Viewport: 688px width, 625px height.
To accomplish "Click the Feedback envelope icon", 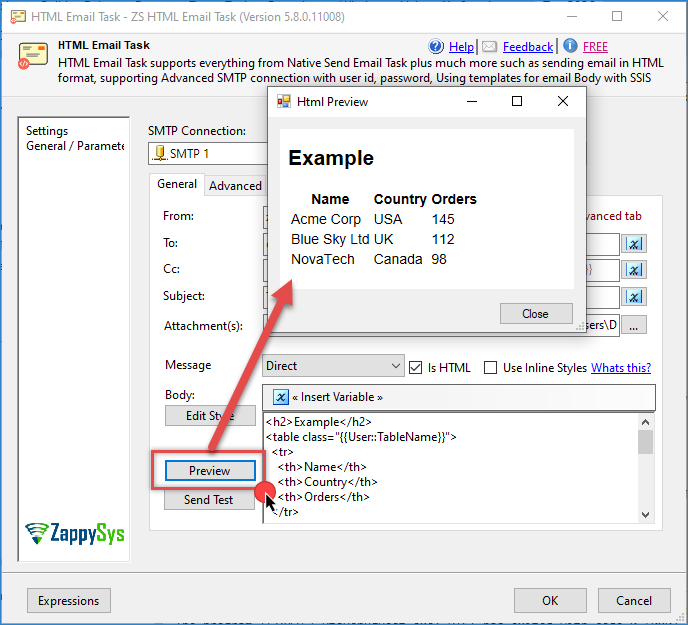I will click(489, 46).
